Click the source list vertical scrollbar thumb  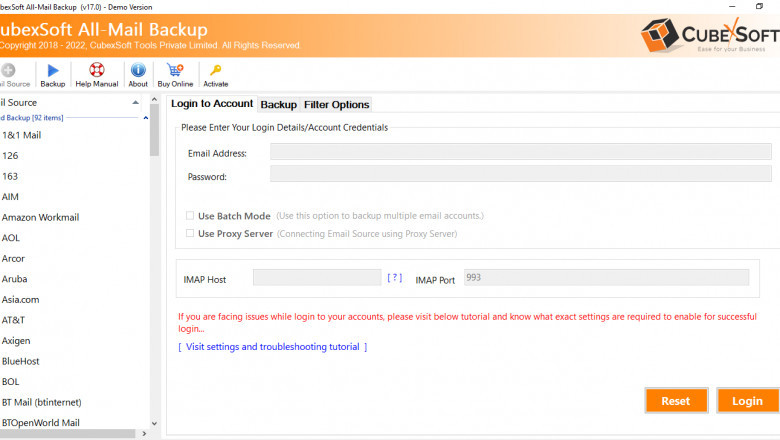pyautogui.click(x=154, y=130)
